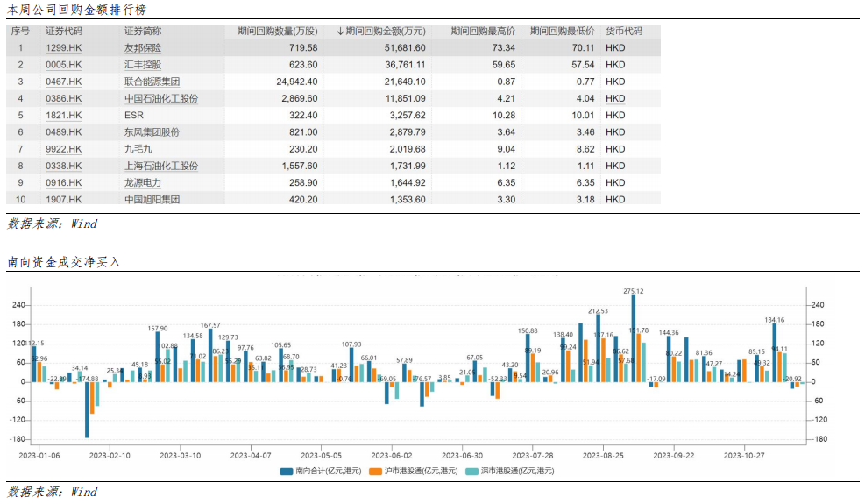Click x-axis date 2023-10-27
The image size is (865, 504).
click(x=744, y=456)
